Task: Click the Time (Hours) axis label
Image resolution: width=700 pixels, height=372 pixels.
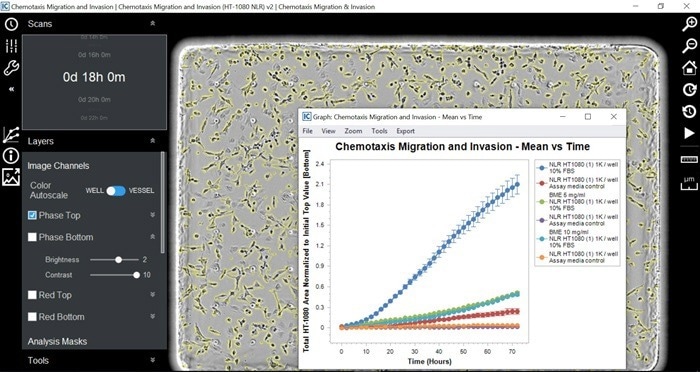Action: 429,361
